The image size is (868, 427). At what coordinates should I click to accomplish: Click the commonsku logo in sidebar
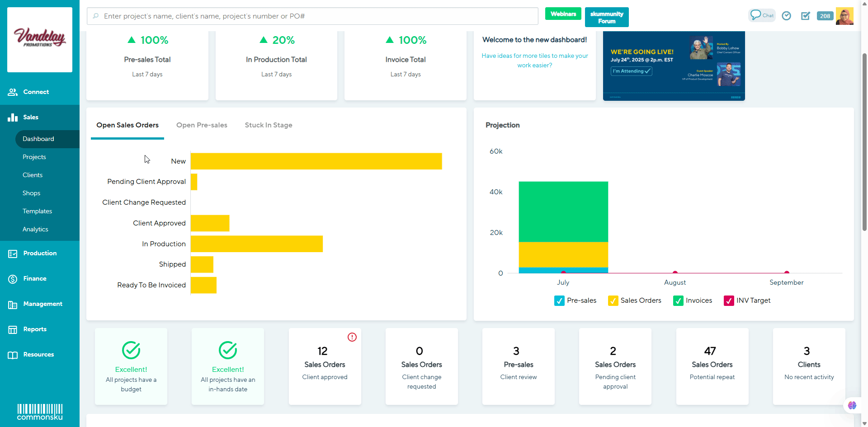coord(40,412)
